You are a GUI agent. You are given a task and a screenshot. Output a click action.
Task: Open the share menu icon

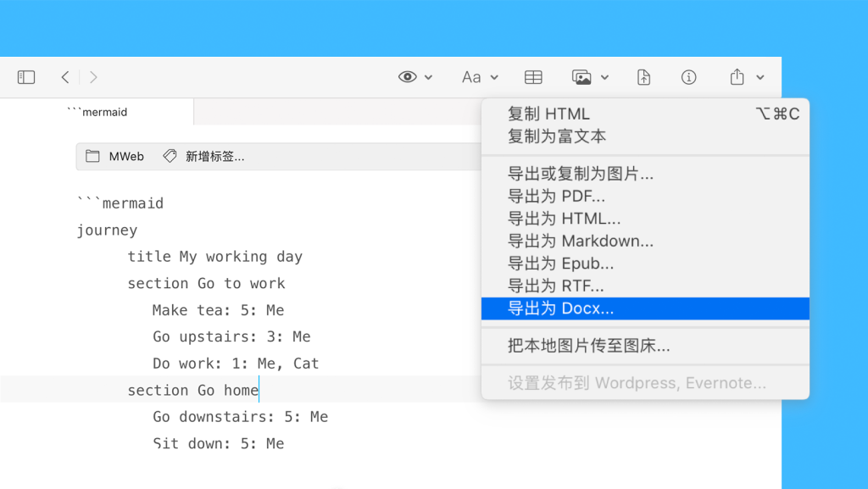coord(737,77)
